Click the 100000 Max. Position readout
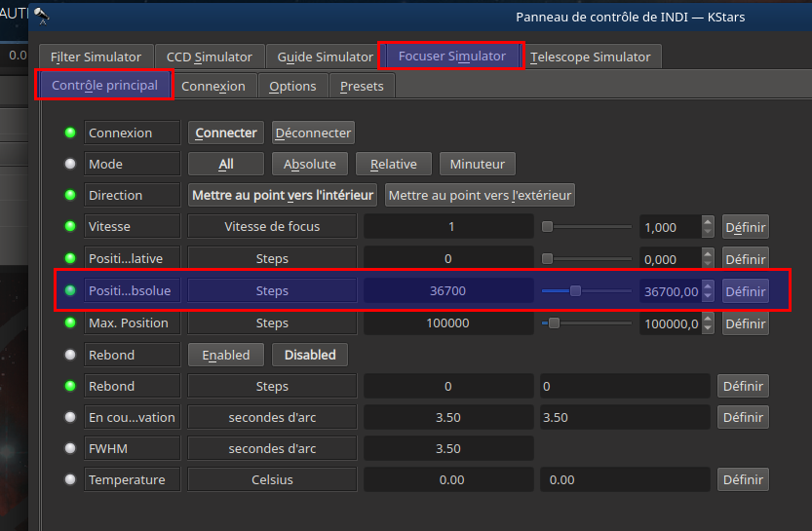This screenshot has height=531, width=812. [448, 322]
